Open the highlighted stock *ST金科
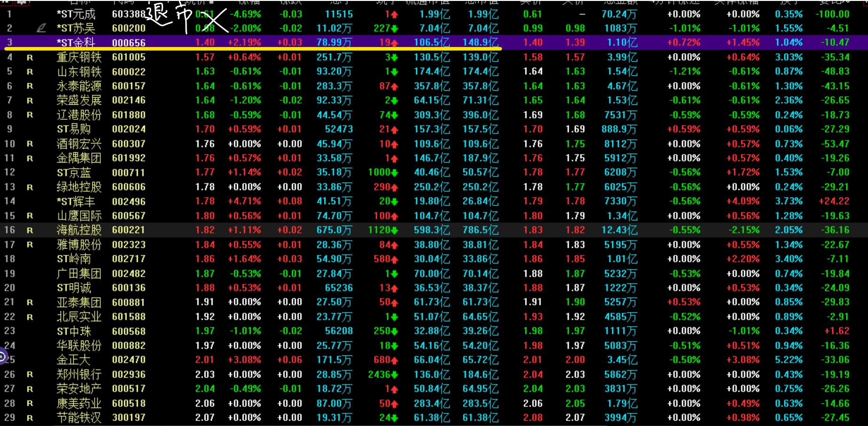The image size is (868, 426). tap(76, 43)
